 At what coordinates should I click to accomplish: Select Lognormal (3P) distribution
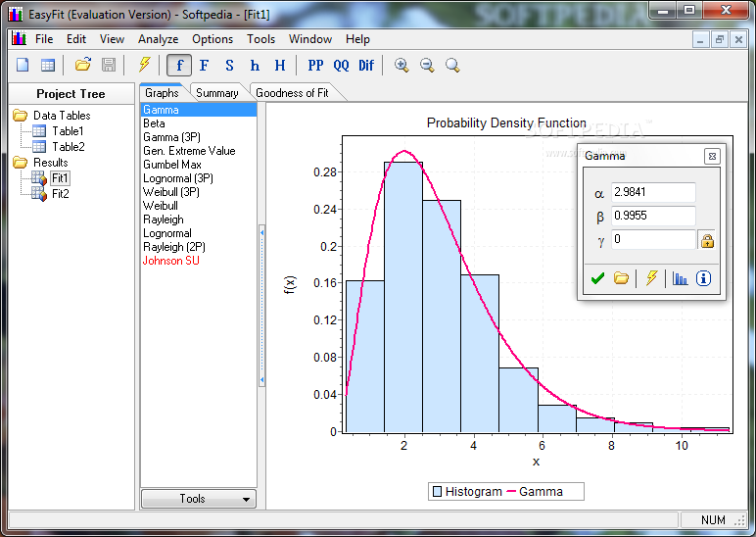click(199, 178)
